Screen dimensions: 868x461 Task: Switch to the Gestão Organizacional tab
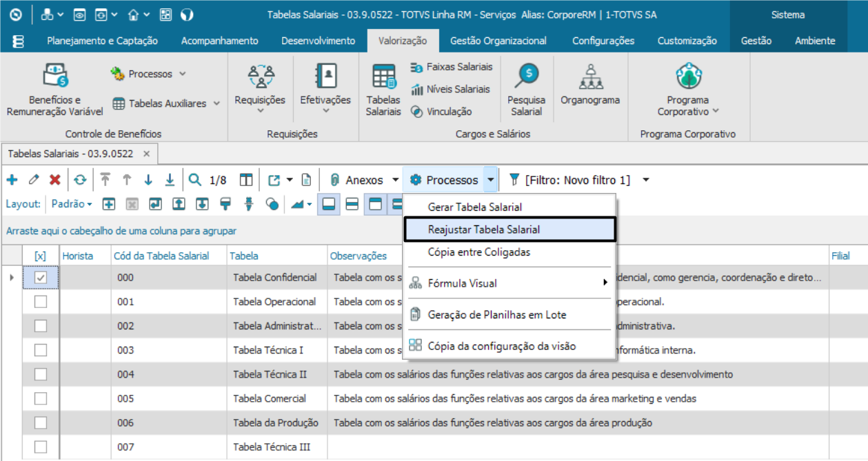498,41
